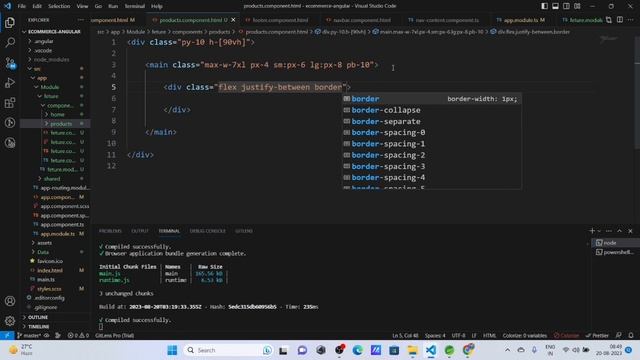Close the products.component.html tab
640x360 pixels.
click(x=233, y=20)
